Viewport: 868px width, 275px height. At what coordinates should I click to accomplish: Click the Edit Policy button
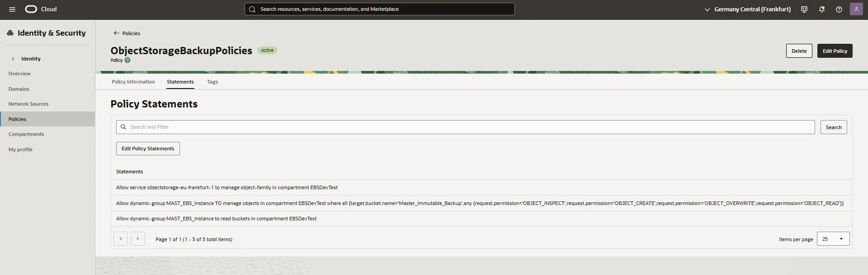point(835,51)
